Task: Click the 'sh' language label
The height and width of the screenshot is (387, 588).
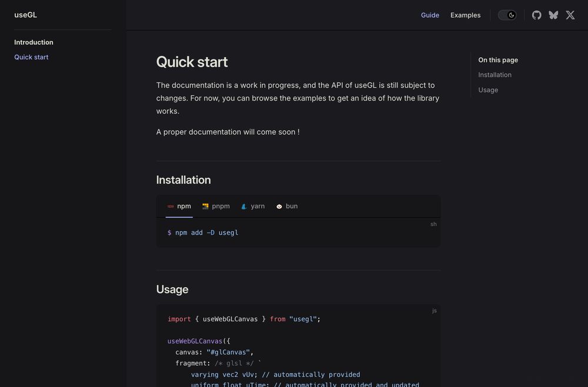Action: click(x=433, y=224)
